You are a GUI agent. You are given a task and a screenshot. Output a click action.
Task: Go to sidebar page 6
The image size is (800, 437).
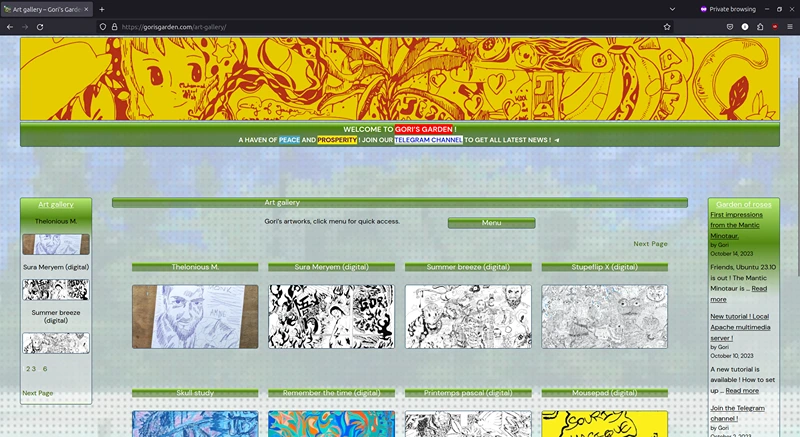tap(45, 369)
